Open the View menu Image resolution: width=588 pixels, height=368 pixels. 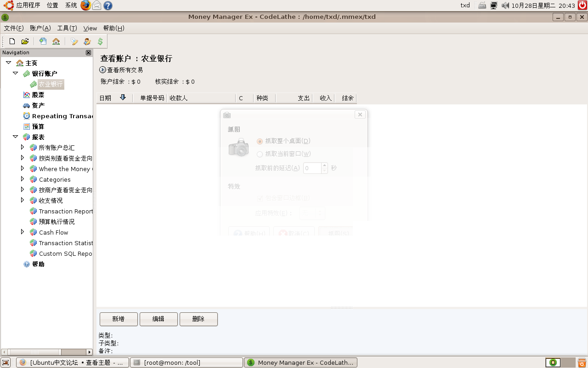(x=90, y=28)
